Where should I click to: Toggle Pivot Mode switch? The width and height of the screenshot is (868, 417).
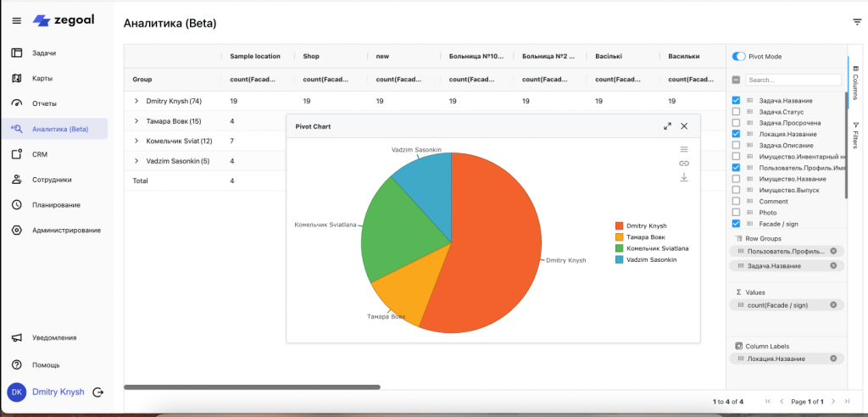tap(739, 57)
